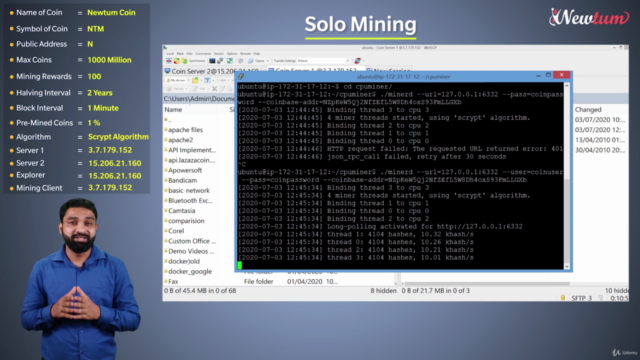Click the remote file dated 13/04/2010
Image resolution: width=640 pixels, height=360 pixels.
[x=600, y=140]
